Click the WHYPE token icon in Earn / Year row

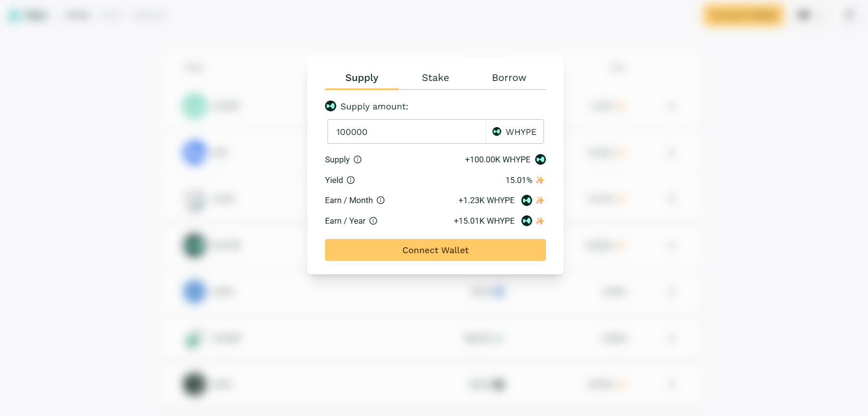point(527,221)
